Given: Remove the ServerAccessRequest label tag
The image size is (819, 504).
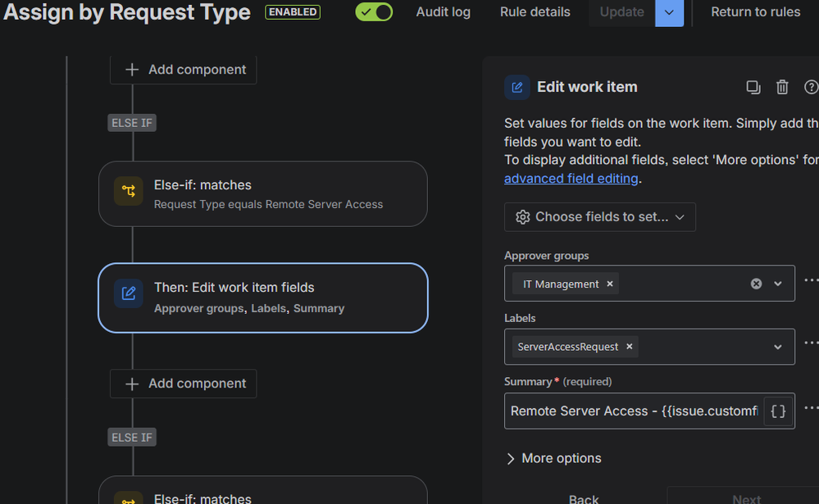Looking at the screenshot, I should pos(630,347).
